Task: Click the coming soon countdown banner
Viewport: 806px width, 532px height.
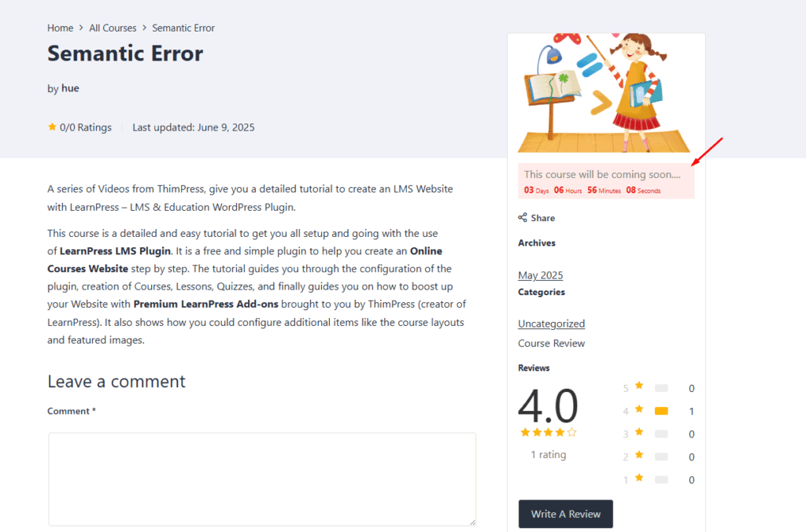Action: tap(605, 181)
